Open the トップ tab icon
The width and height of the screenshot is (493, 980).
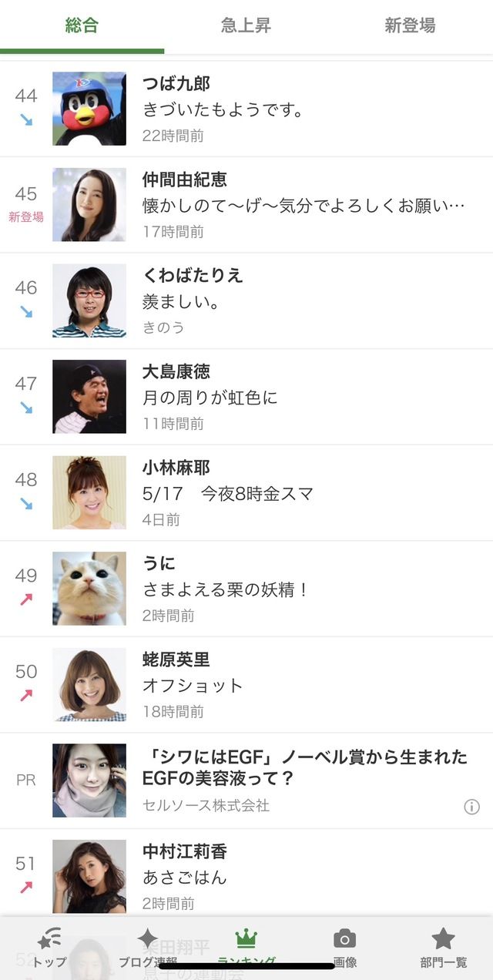[x=49, y=938]
